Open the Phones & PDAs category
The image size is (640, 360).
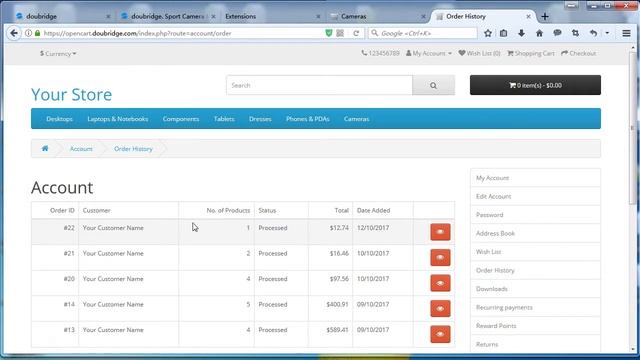pyautogui.click(x=307, y=119)
